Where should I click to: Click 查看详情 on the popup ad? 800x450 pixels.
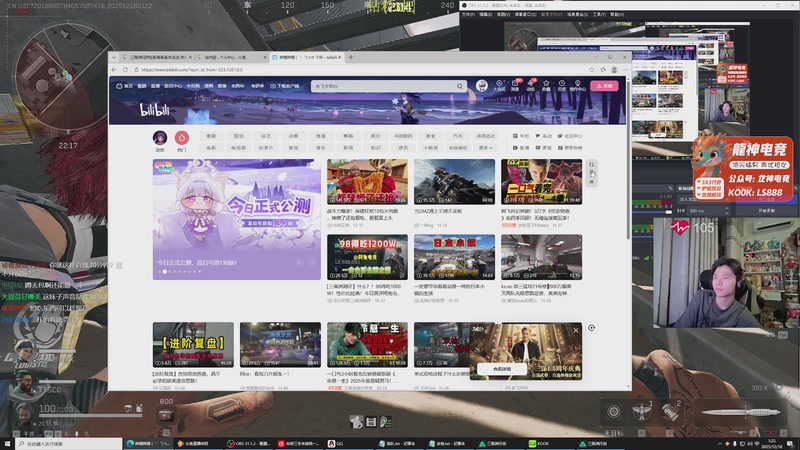(502, 369)
